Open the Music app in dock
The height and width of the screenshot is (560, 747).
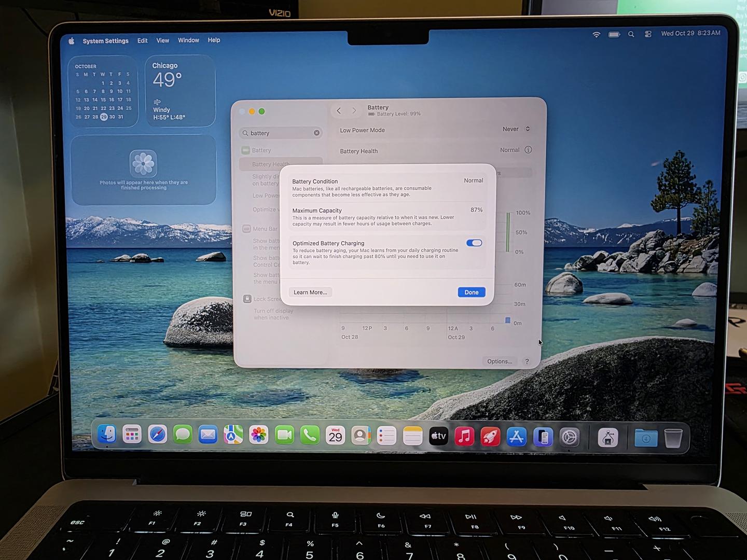464,437
